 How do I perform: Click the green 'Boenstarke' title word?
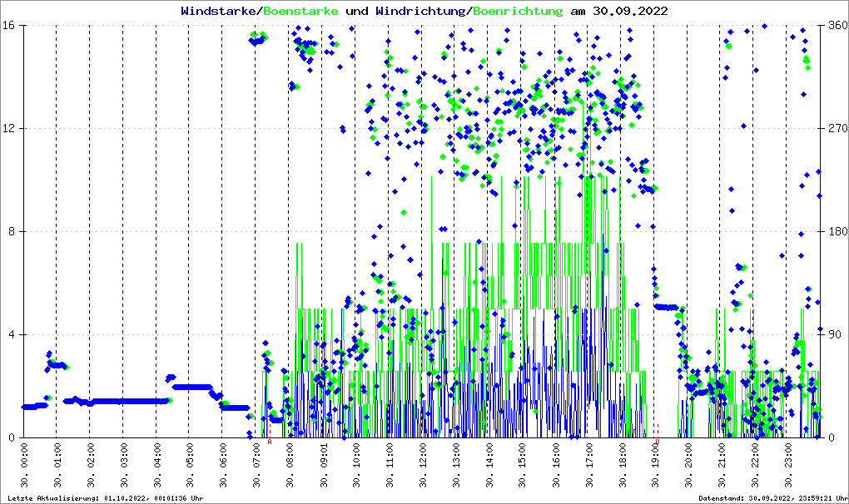tap(300, 11)
